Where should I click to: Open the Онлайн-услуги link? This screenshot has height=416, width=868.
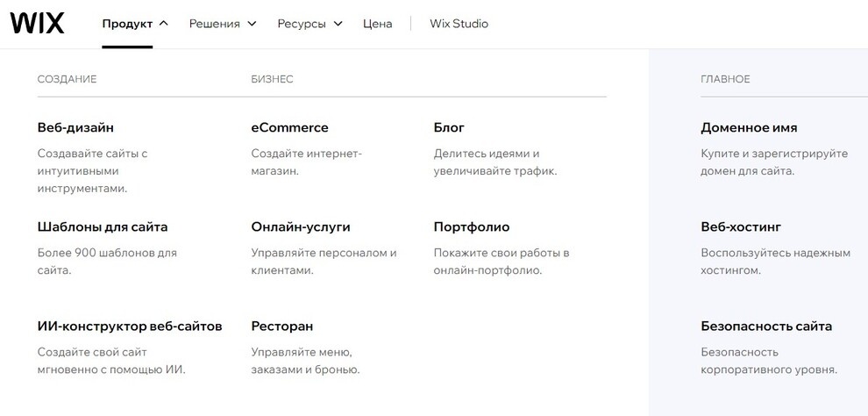[301, 226]
